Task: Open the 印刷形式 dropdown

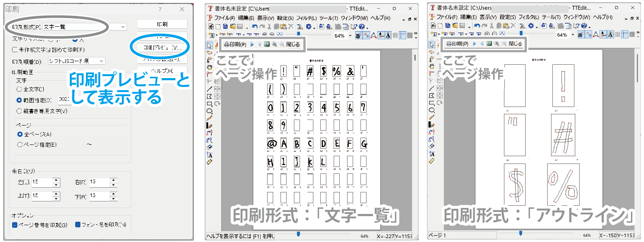Action: [123, 27]
